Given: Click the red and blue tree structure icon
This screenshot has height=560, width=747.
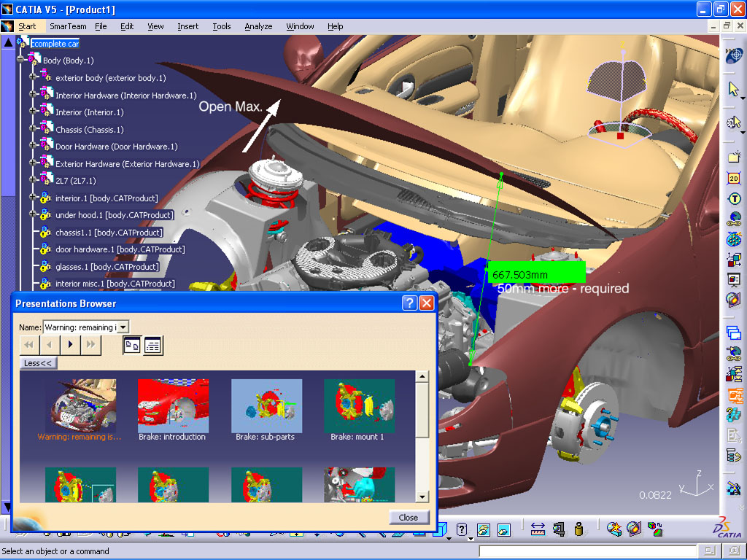Looking at the screenshot, I should pos(734,374).
